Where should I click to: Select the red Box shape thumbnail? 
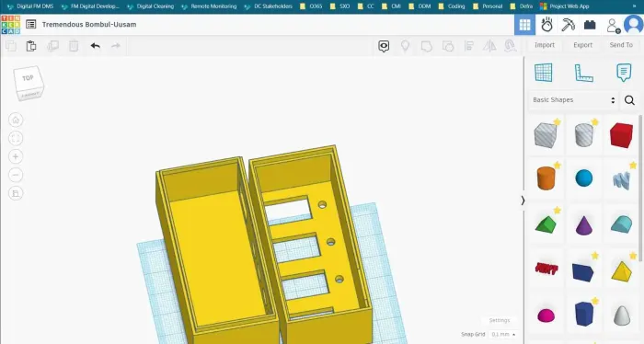tap(621, 135)
